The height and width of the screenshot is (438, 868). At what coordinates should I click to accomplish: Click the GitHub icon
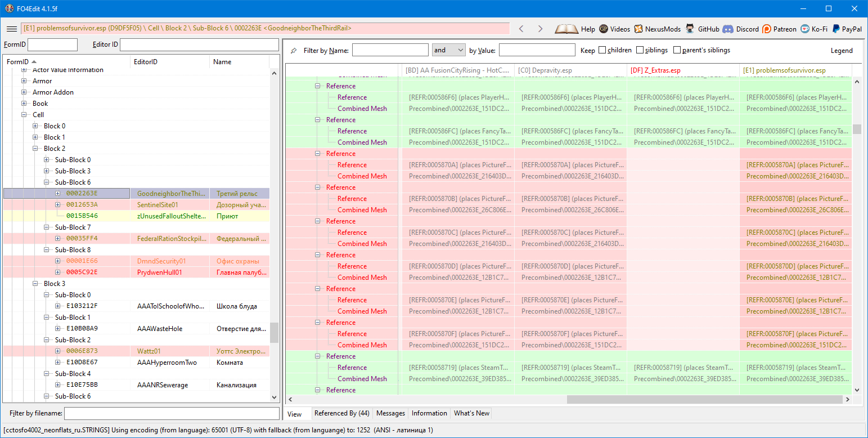(690, 29)
